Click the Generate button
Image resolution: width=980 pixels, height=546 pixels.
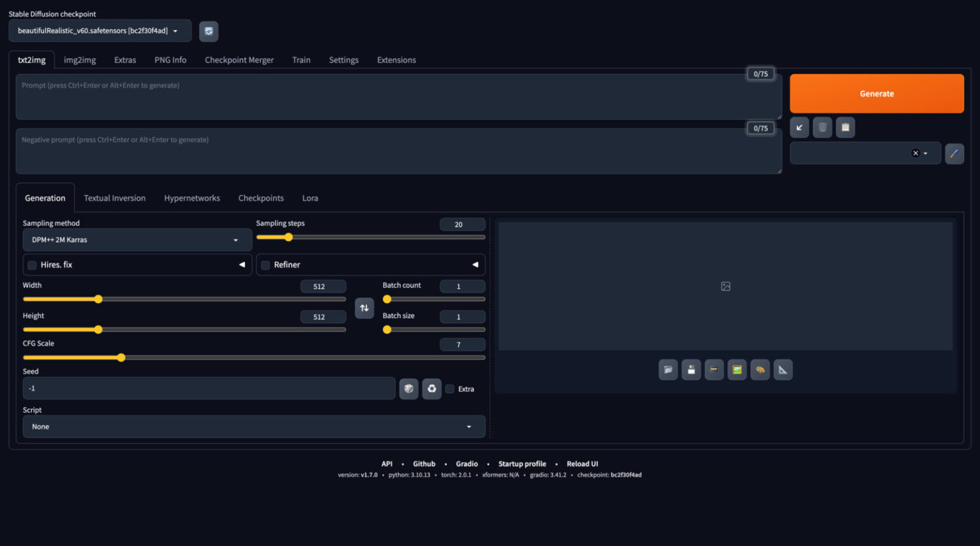point(876,93)
